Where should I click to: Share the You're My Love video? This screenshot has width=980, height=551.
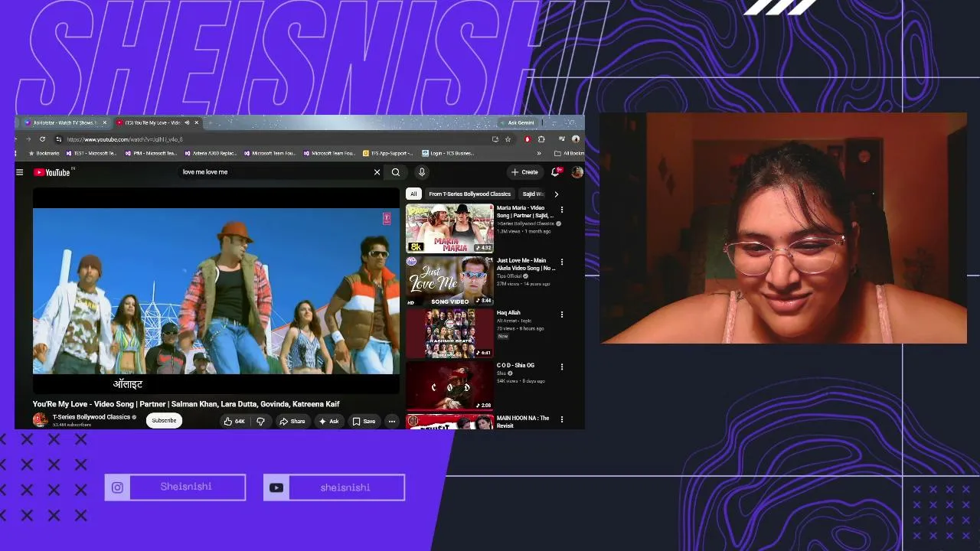click(x=292, y=421)
